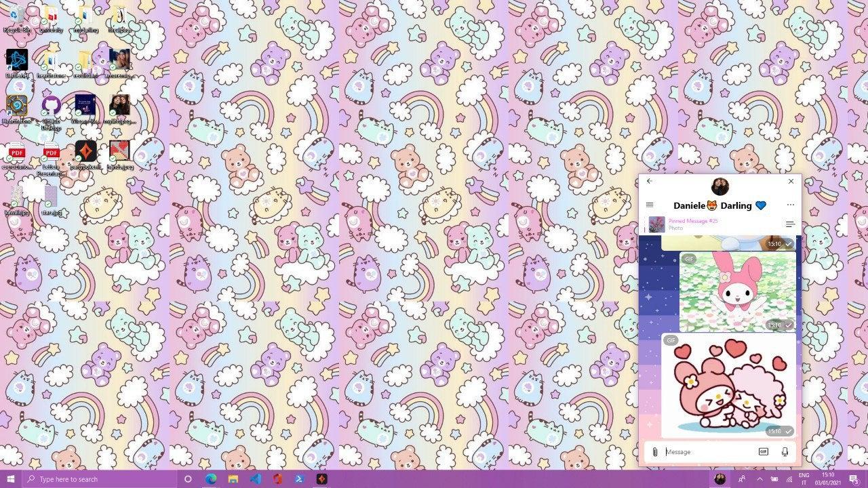The image size is (868, 488).
Task: Go back using the chat's back arrow
Action: [649, 181]
